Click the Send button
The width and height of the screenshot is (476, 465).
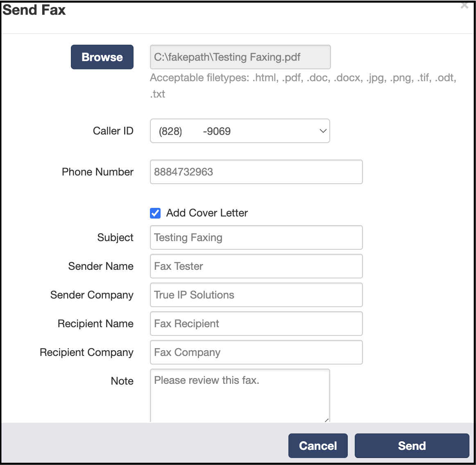pyautogui.click(x=412, y=446)
